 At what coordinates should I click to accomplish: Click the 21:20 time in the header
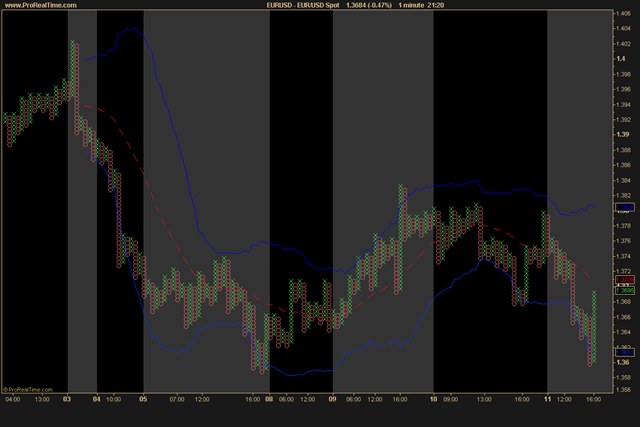coord(436,5)
